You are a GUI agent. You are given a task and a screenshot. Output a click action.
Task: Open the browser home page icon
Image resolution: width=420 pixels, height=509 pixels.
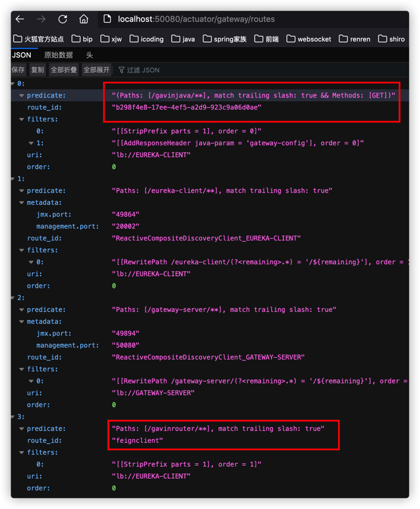pyautogui.click(x=83, y=19)
